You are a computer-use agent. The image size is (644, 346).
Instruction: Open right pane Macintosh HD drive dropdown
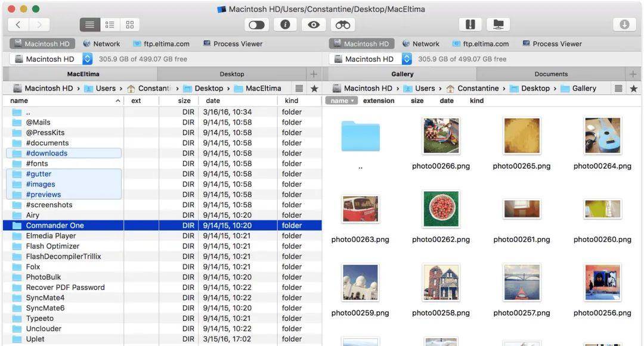(370, 59)
